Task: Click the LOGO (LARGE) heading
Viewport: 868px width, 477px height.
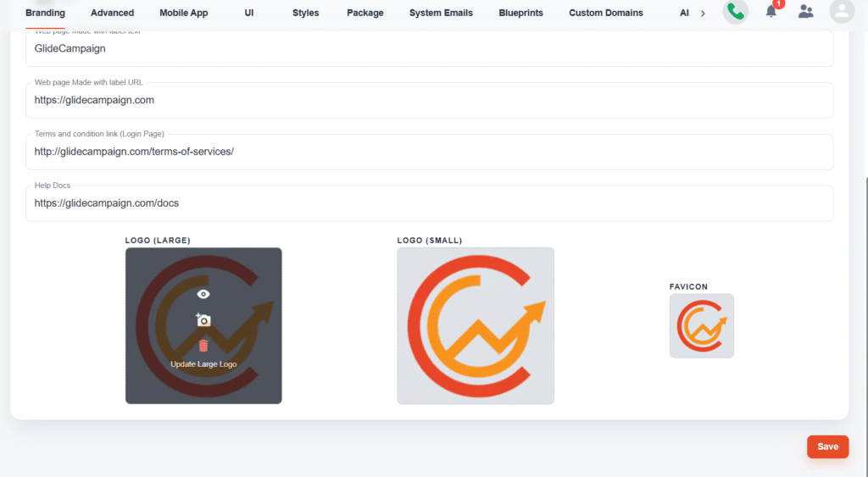Action: click(158, 240)
